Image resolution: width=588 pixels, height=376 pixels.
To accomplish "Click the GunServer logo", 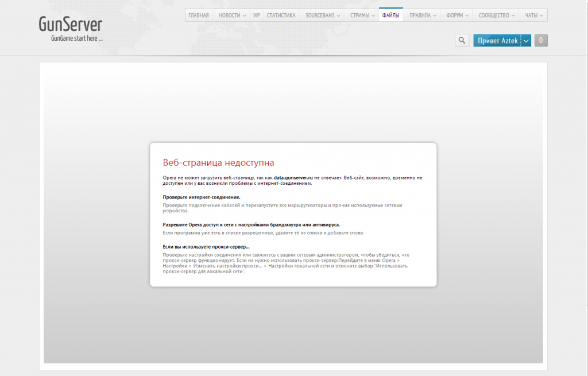I will click(x=71, y=24).
